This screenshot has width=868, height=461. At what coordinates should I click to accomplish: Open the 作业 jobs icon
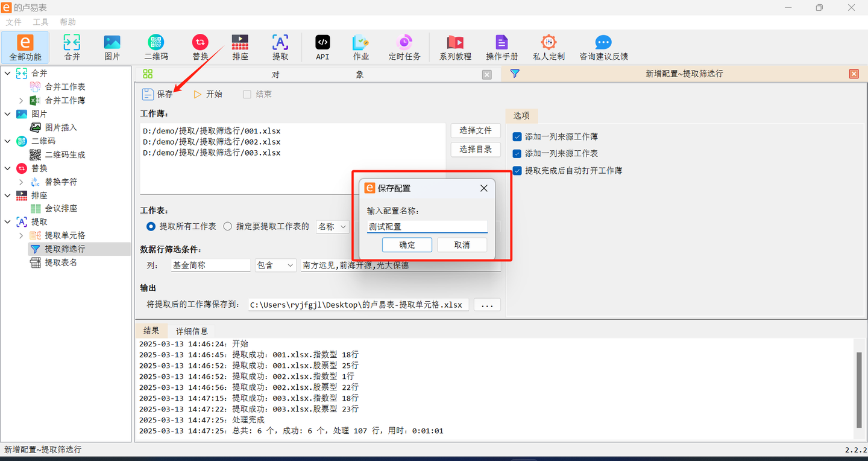(x=361, y=47)
